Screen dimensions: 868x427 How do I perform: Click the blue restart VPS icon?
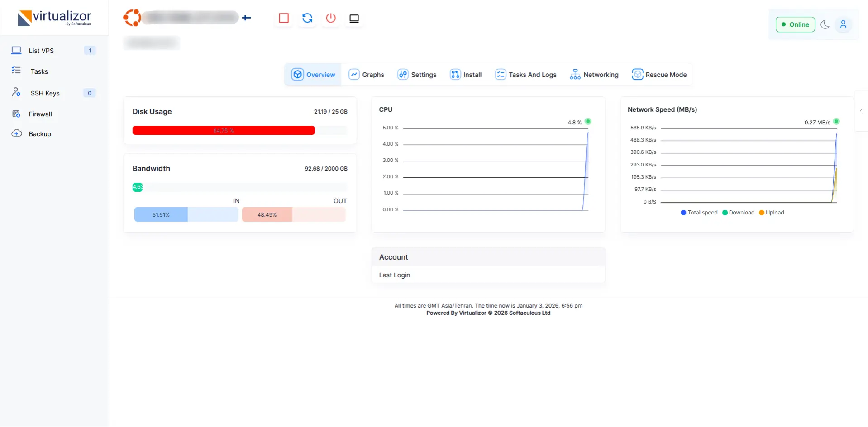point(307,18)
